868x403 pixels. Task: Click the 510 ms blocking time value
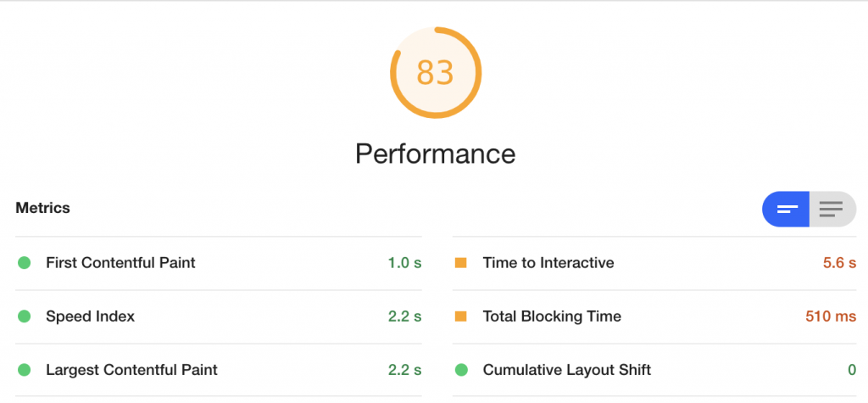click(831, 316)
